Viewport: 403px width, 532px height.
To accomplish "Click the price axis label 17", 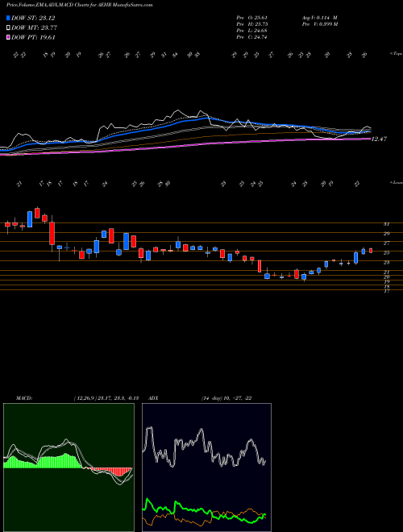I will [386, 291].
